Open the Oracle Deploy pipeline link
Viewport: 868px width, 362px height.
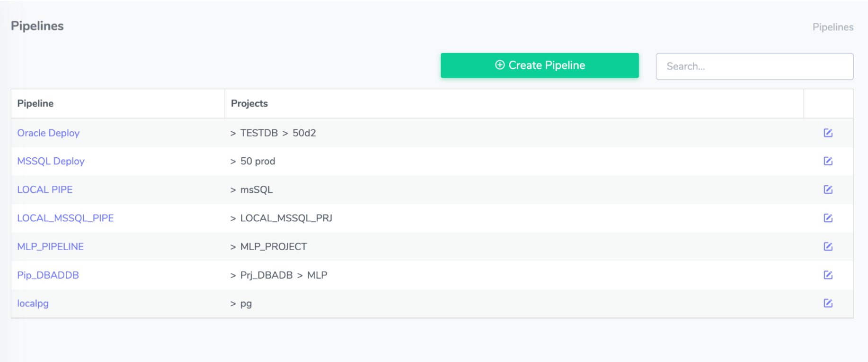pyautogui.click(x=48, y=133)
